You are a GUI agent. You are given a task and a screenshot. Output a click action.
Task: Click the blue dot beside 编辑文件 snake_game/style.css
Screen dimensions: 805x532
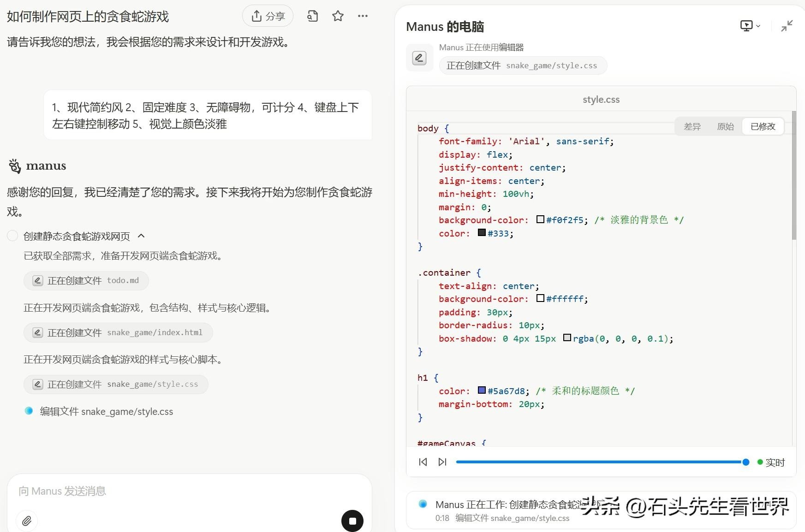(29, 411)
